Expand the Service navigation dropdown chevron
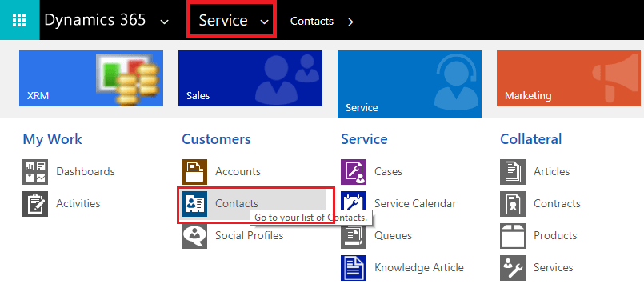Viewport: 644px width, 300px height. (265, 22)
